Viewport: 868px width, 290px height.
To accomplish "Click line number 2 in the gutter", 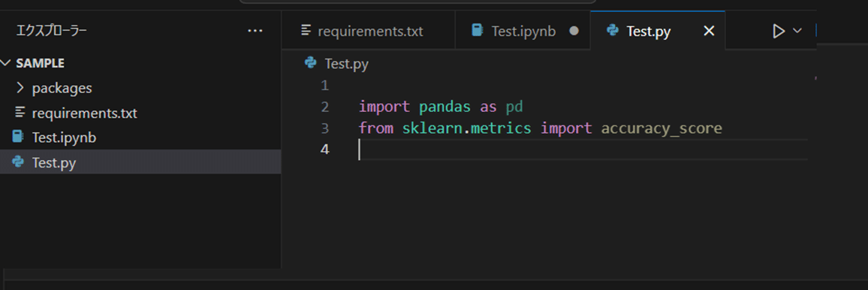I will click(x=324, y=107).
